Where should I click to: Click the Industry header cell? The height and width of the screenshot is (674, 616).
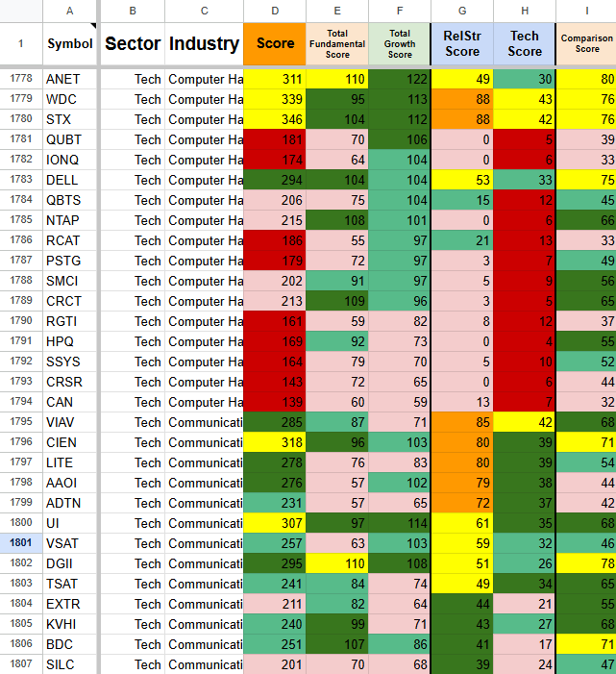pos(204,44)
